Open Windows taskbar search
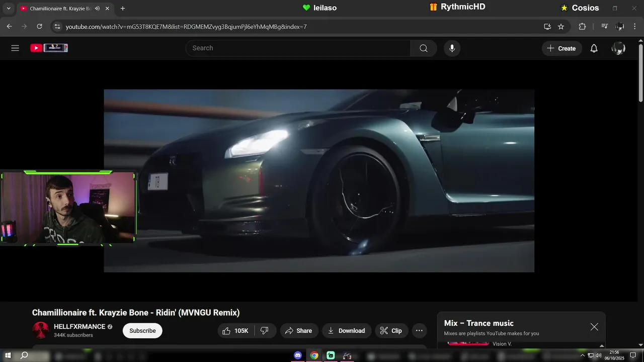Screen dimensions: 644x362 coord(24,355)
